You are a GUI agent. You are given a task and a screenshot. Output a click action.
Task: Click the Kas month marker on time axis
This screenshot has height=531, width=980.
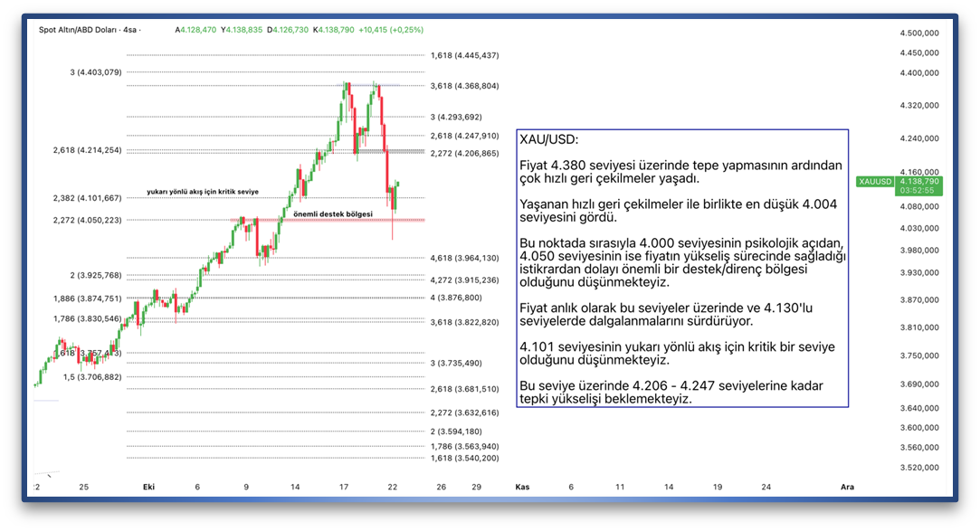tap(521, 487)
